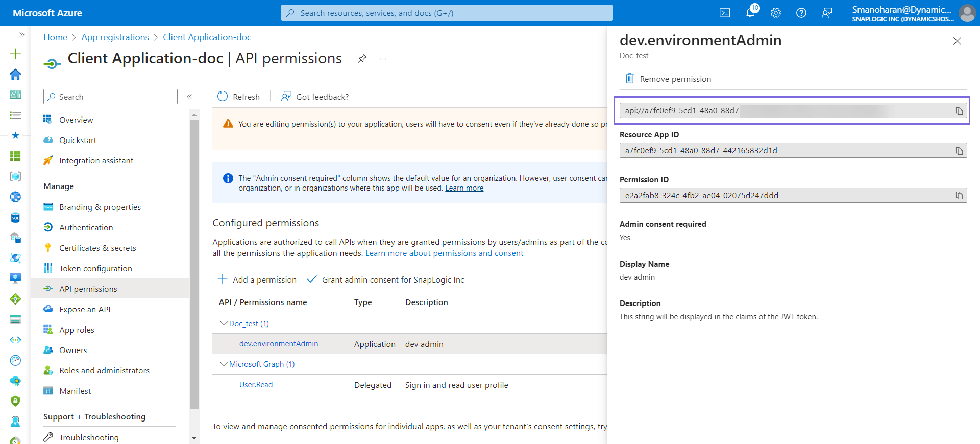Click the sidebar menu scrollbar
This screenshot has width=980, height=444.
click(x=194, y=265)
